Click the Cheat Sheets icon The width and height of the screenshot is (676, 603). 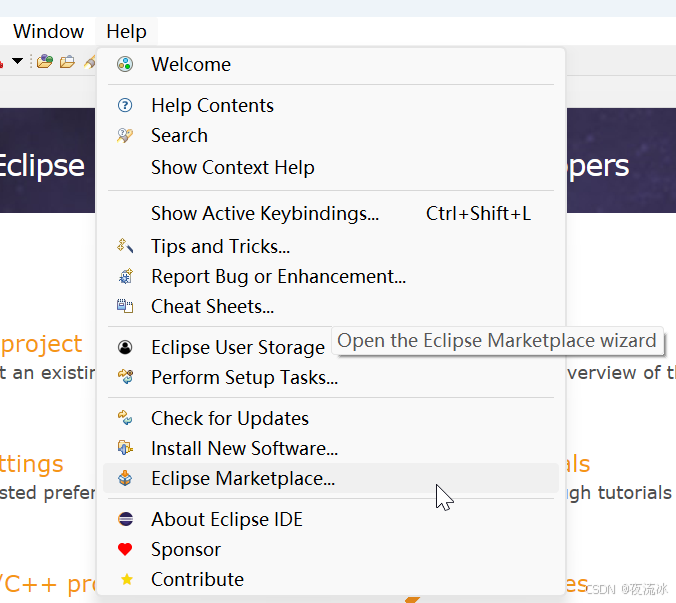pyautogui.click(x=125, y=306)
